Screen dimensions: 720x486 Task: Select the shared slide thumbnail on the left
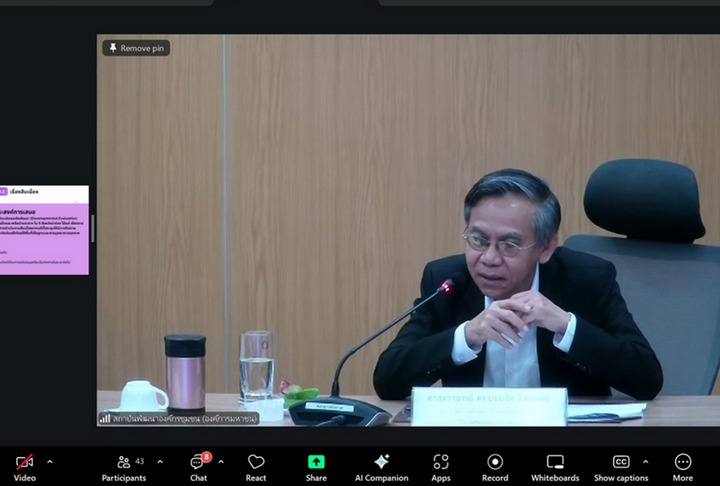point(44,229)
